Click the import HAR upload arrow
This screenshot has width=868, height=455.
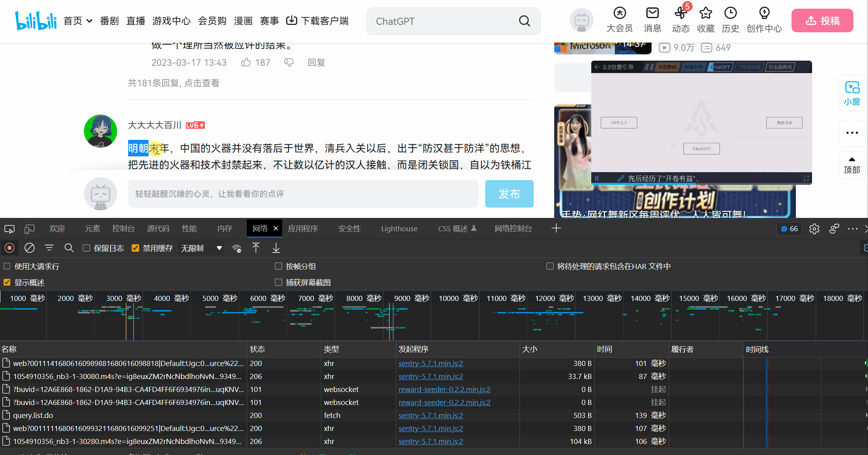[256, 248]
